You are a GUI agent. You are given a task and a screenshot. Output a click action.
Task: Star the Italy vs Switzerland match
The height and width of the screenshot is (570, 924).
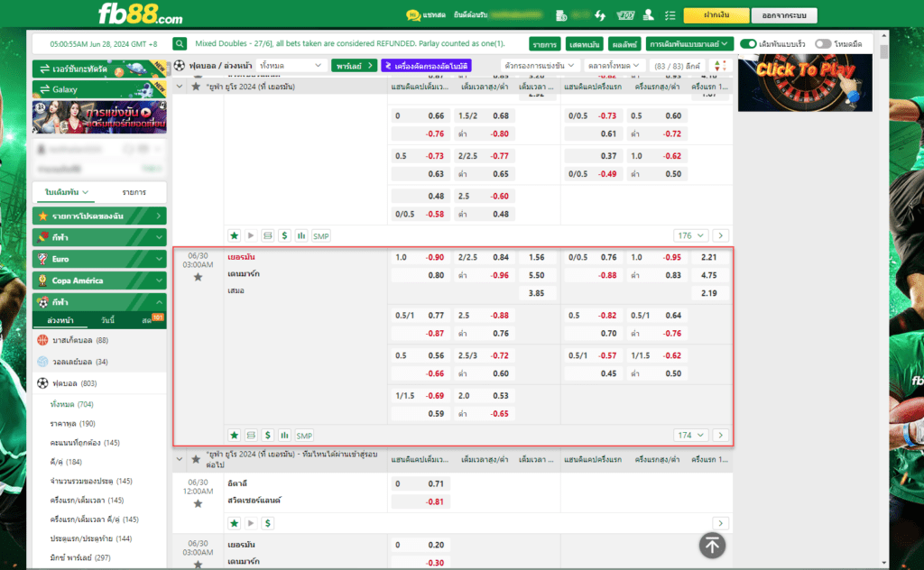click(x=198, y=503)
